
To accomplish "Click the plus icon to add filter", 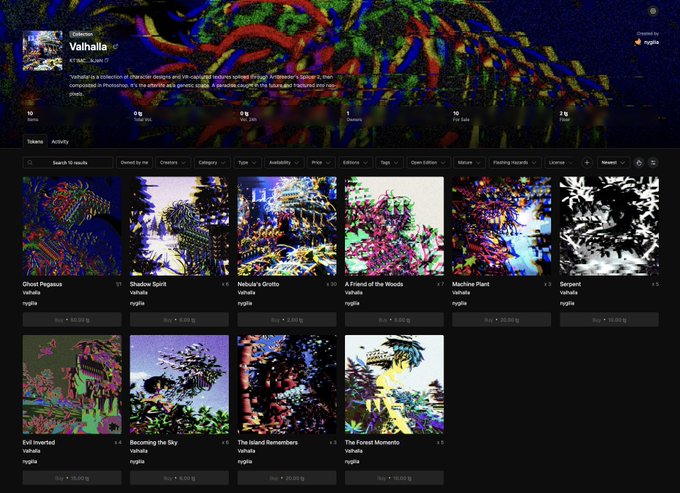I will tap(587, 163).
